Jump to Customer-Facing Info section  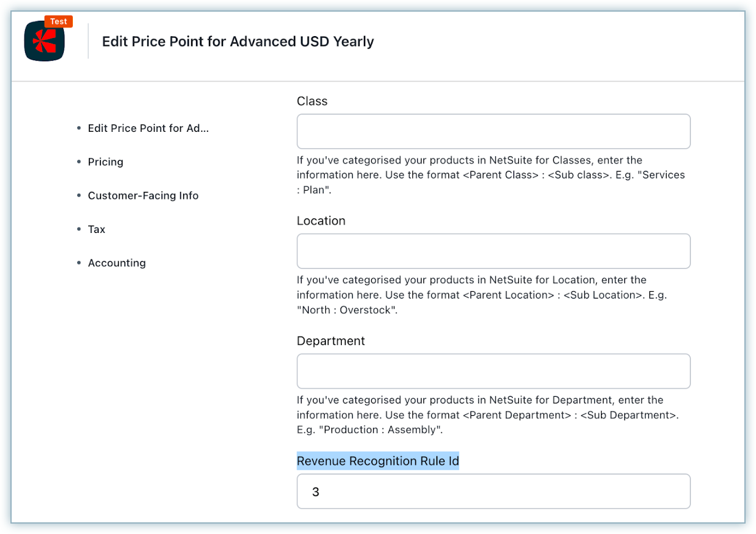coord(143,196)
